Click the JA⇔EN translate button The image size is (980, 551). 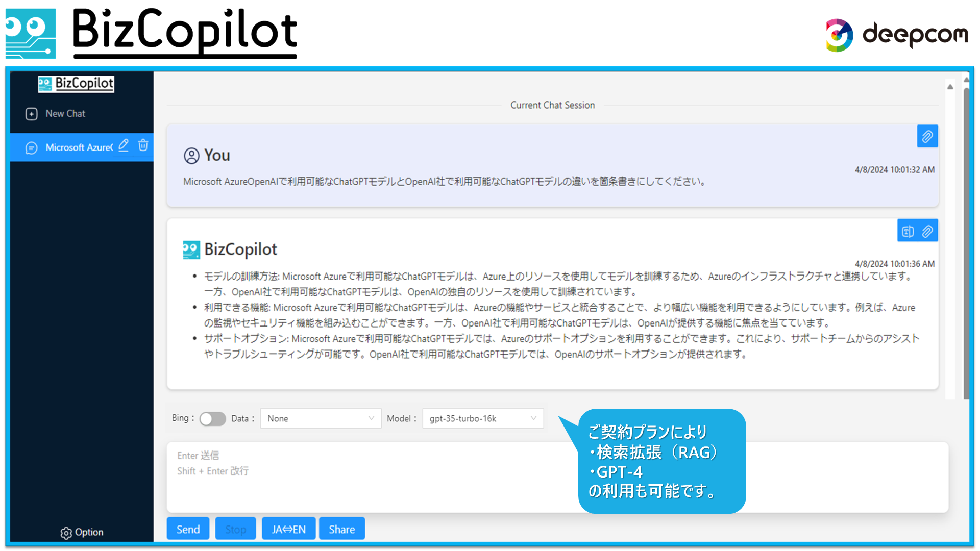288,529
